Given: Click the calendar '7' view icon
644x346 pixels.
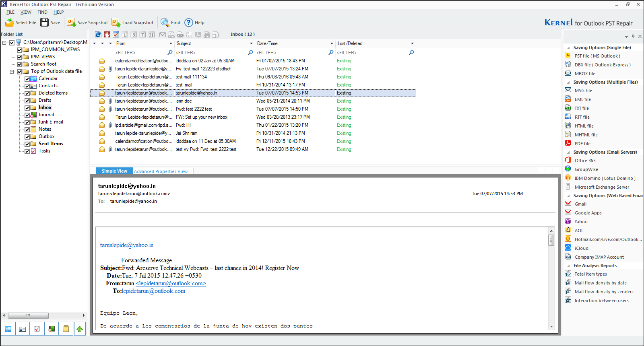Looking at the screenshot, I should coord(142,35).
